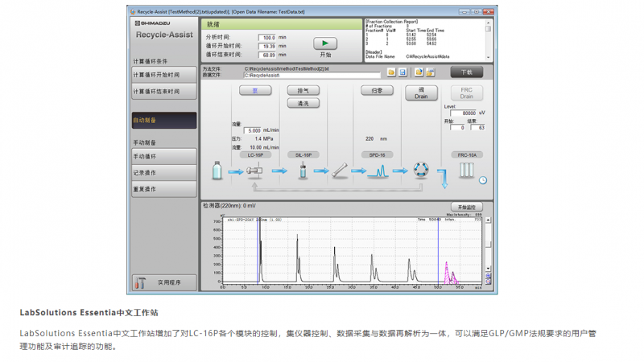Start the run with the green play button
Screen dimensions: 644x362
pos(325,43)
